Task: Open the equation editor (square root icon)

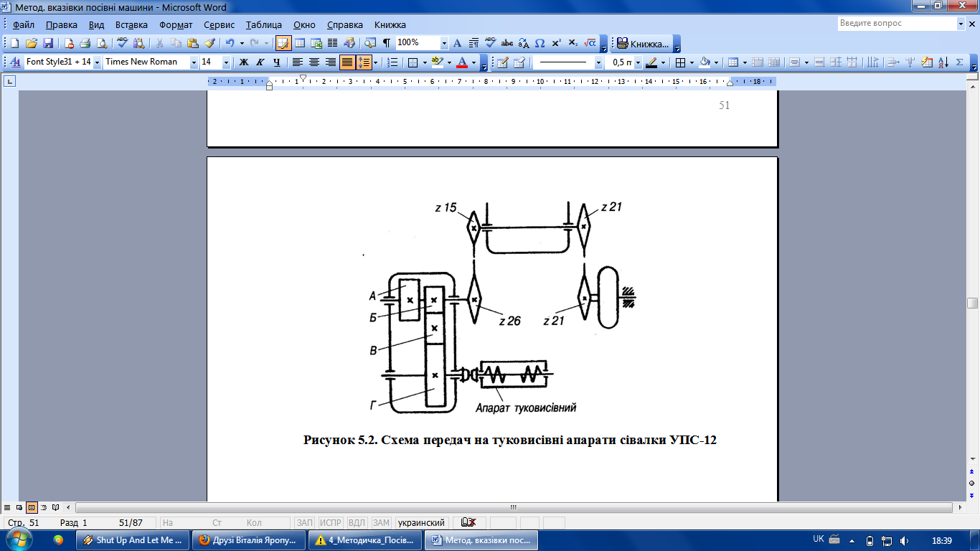Action: click(590, 43)
